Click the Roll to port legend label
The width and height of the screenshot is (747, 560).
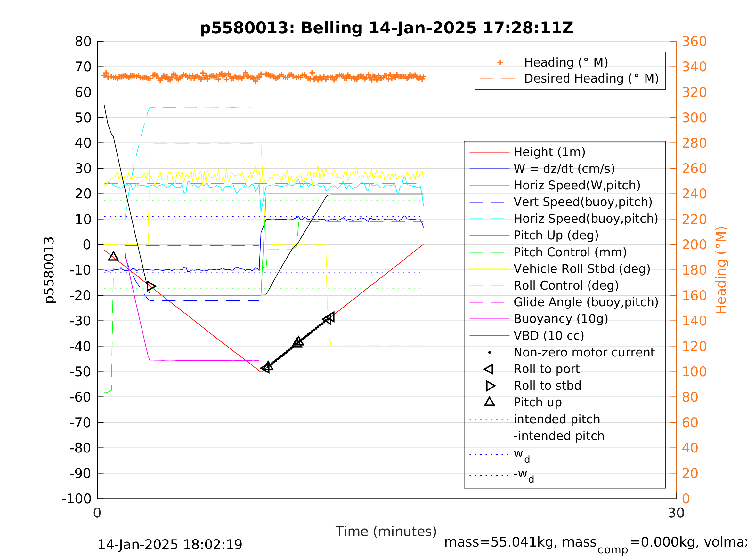pos(547,369)
